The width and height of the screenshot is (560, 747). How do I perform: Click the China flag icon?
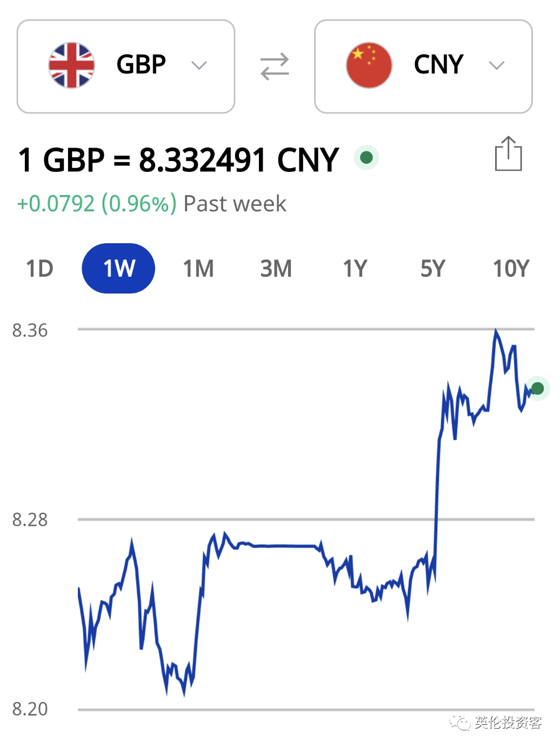point(369,65)
